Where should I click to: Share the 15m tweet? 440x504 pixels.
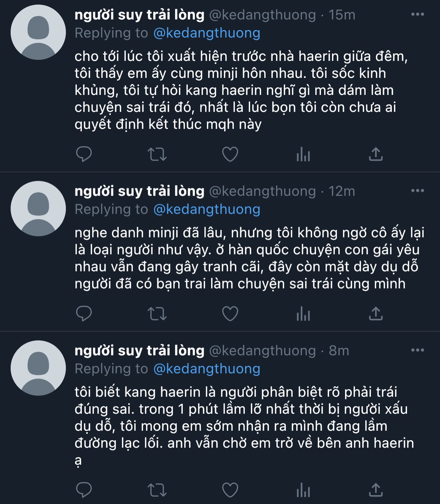[x=376, y=154]
